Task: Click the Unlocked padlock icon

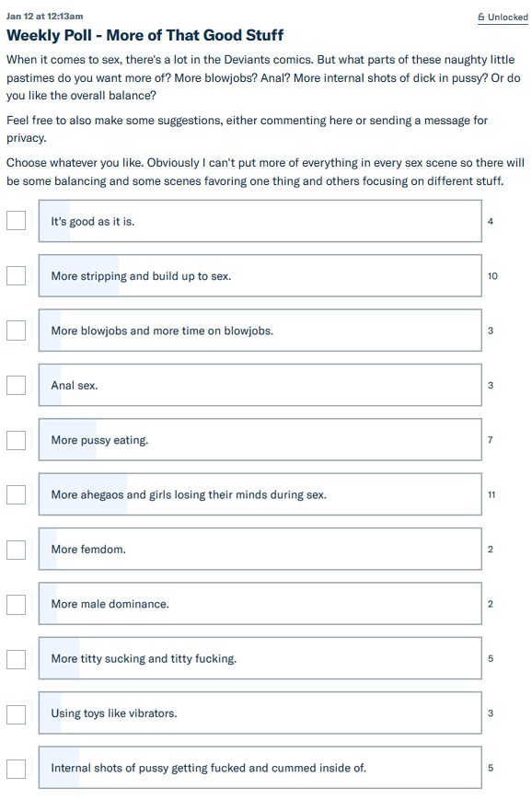Action: [x=481, y=17]
